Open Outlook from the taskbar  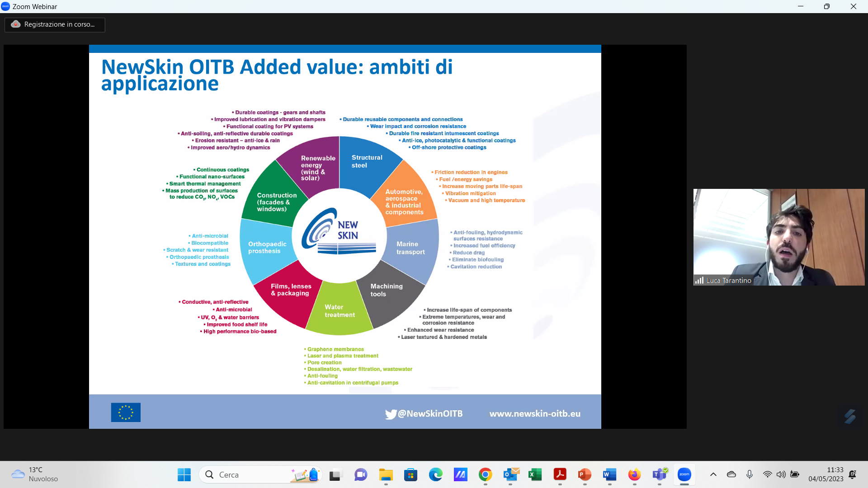510,474
